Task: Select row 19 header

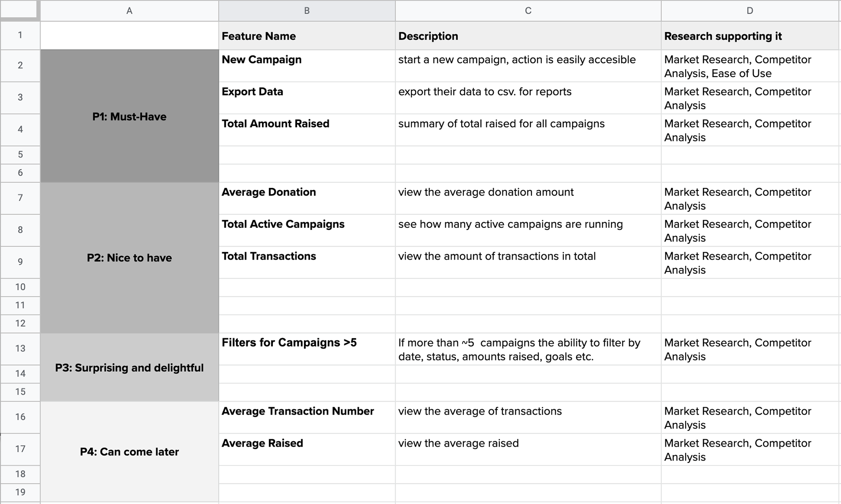Action: pos(20,492)
